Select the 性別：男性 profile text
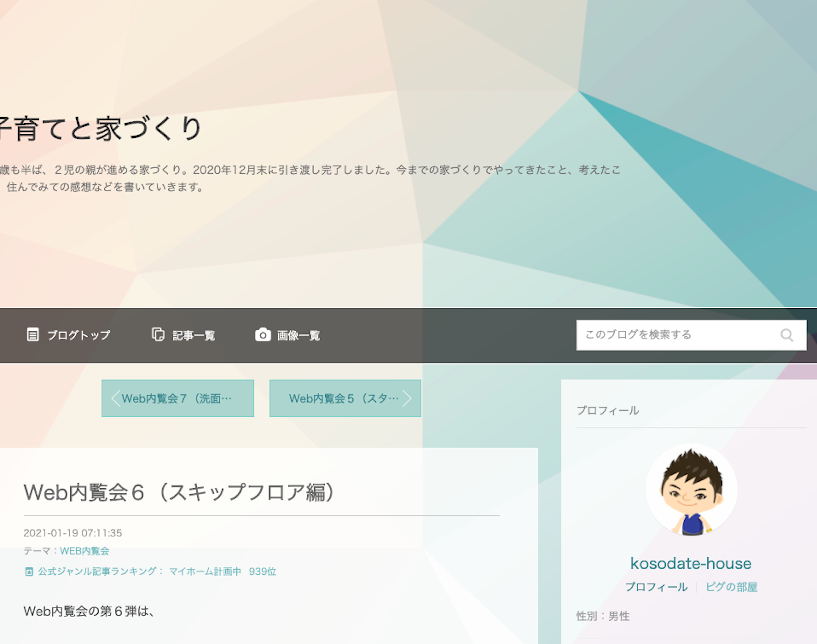 tap(603, 616)
